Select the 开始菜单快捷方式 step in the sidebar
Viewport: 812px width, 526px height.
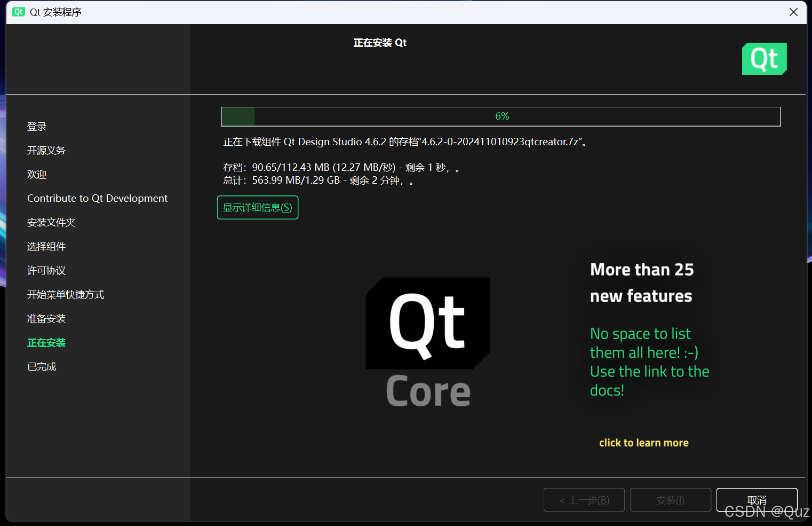tap(65, 294)
